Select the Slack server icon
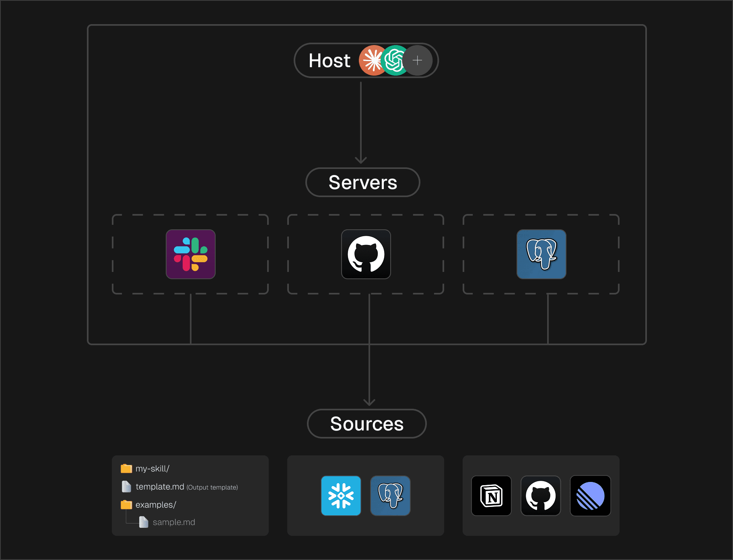This screenshot has width=733, height=560. [x=191, y=254]
